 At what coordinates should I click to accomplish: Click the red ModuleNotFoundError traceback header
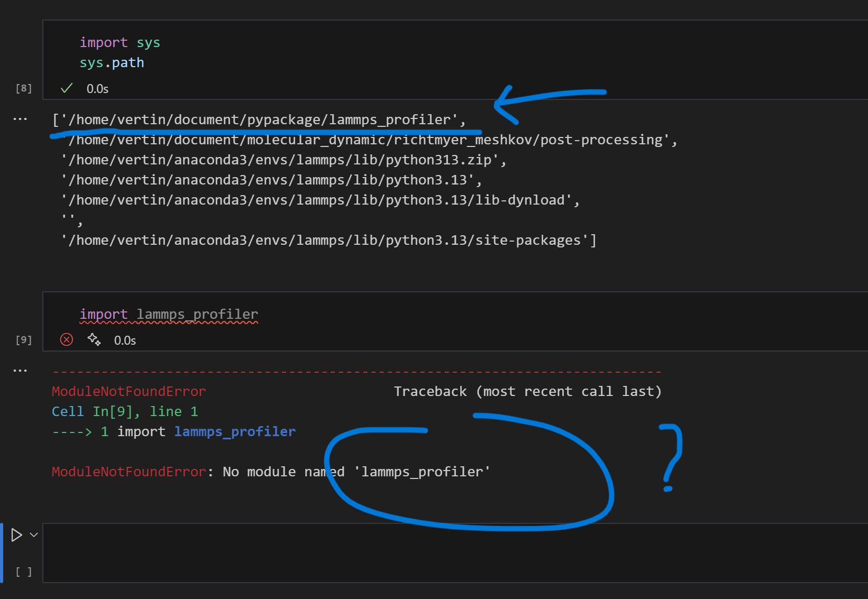pos(129,391)
